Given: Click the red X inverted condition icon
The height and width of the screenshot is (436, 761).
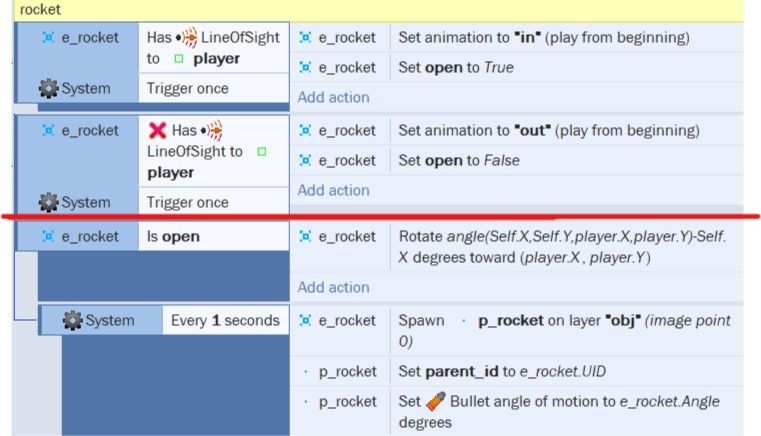Looking at the screenshot, I should coord(157,130).
